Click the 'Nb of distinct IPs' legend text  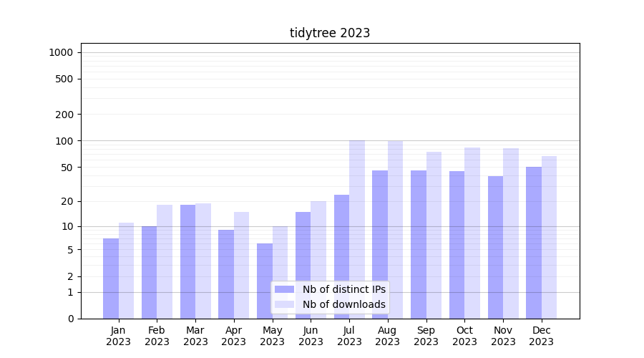pos(343,289)
